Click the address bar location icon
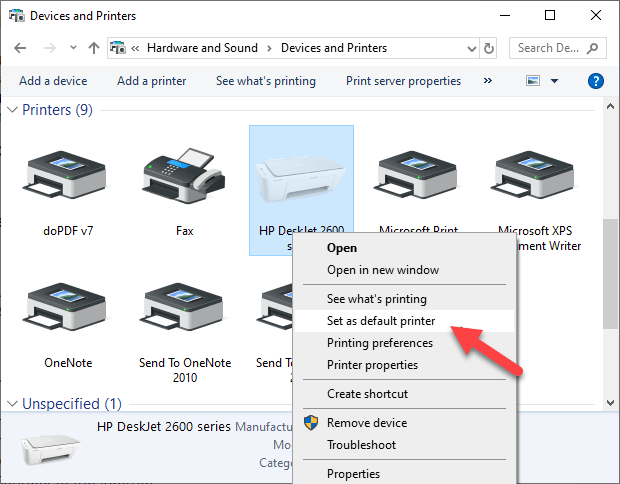The height and width of the screenshot is (484, 620). [118, 48]
